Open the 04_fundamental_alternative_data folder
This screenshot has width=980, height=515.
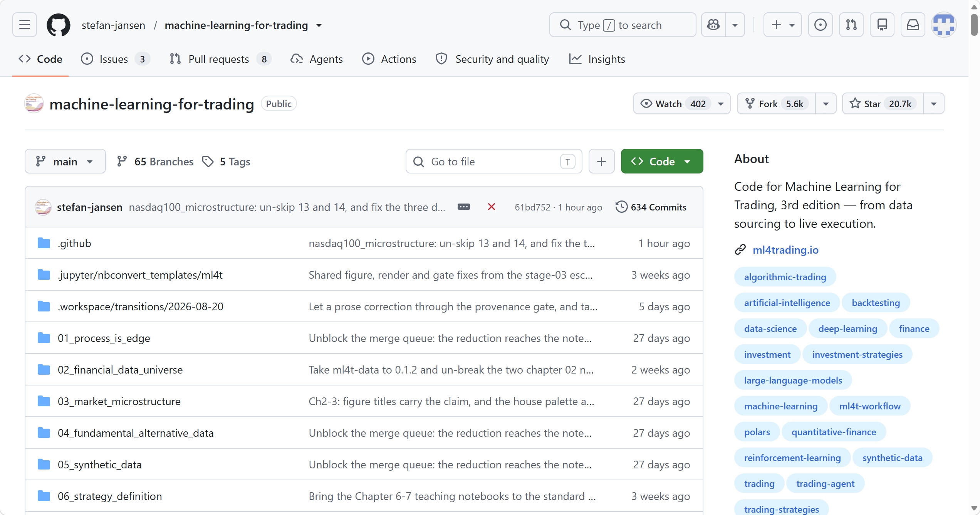pyautogui.click(x=136, y=433)
